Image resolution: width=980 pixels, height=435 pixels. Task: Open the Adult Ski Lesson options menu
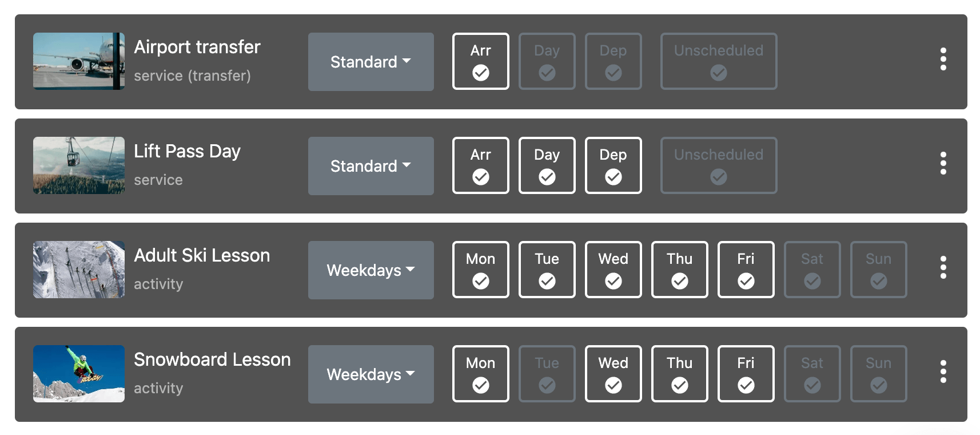(x=943, y=268)
